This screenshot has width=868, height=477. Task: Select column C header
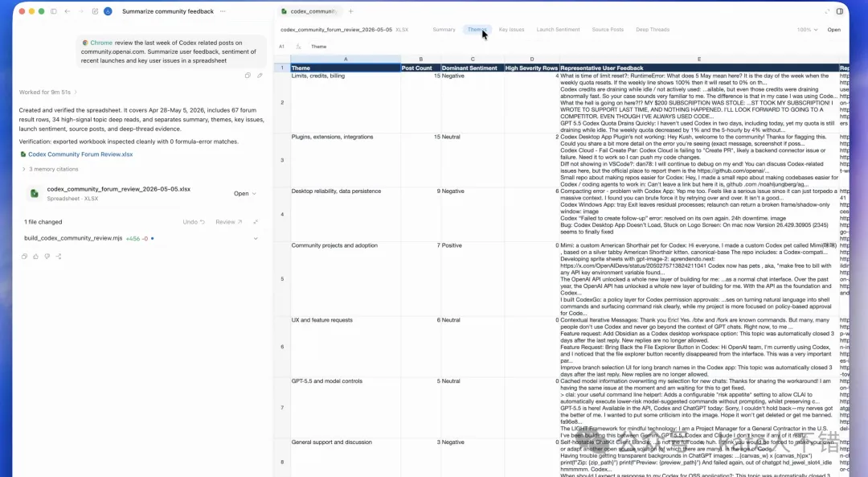coord(473,60)
